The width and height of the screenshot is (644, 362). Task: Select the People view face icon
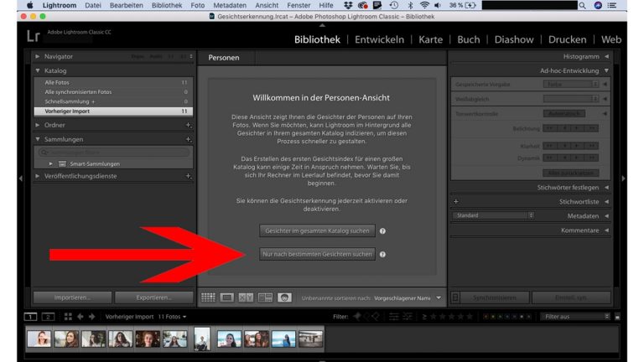[x=284, y=297]
